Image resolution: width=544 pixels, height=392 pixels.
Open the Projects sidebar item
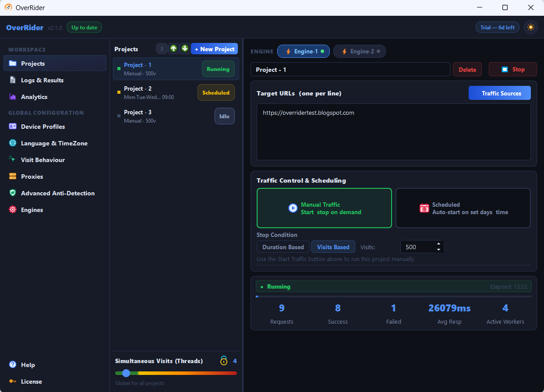tap(55, 63)
